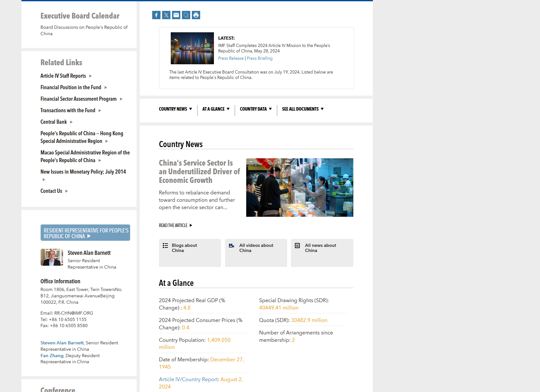The width and height of the screenshot is (540, 392).
Task: Open the Central Bank link
Action: click(54, 122)
